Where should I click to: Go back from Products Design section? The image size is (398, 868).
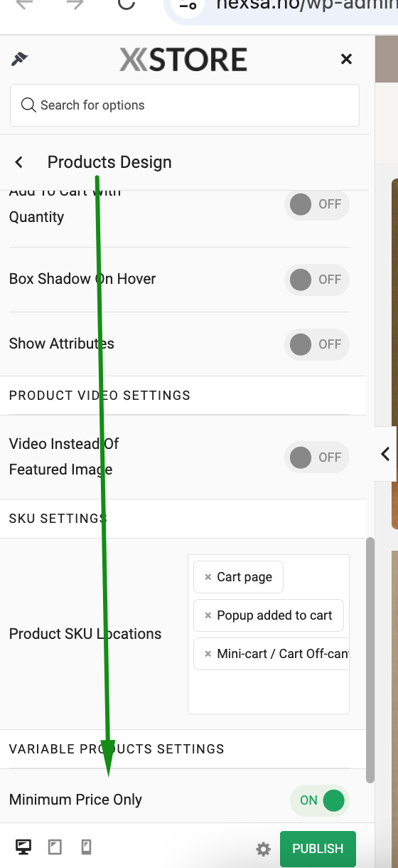[x=19, y=162]
